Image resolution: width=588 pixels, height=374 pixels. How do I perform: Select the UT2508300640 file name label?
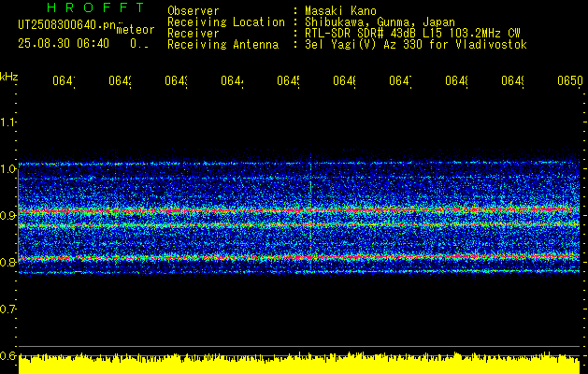click(66, 25)
